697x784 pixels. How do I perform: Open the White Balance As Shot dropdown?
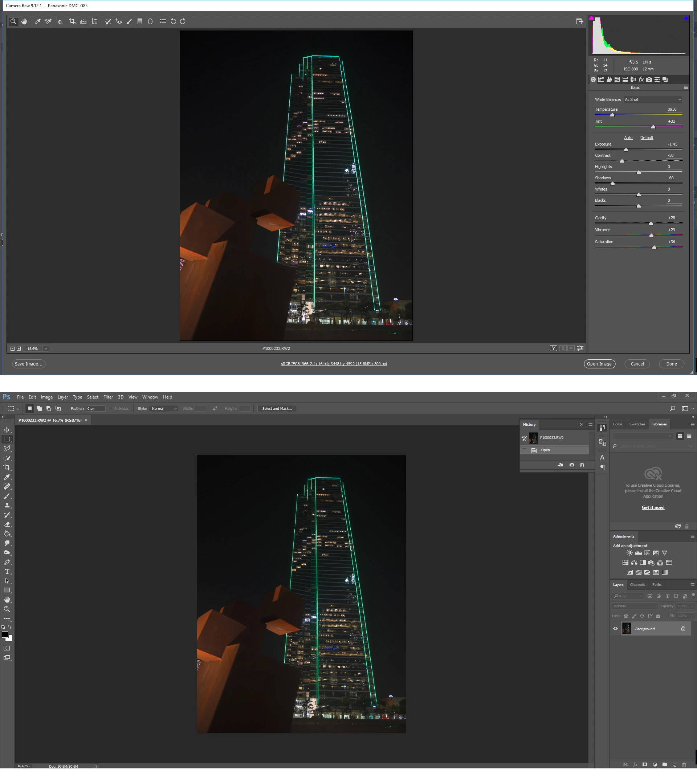653,99
